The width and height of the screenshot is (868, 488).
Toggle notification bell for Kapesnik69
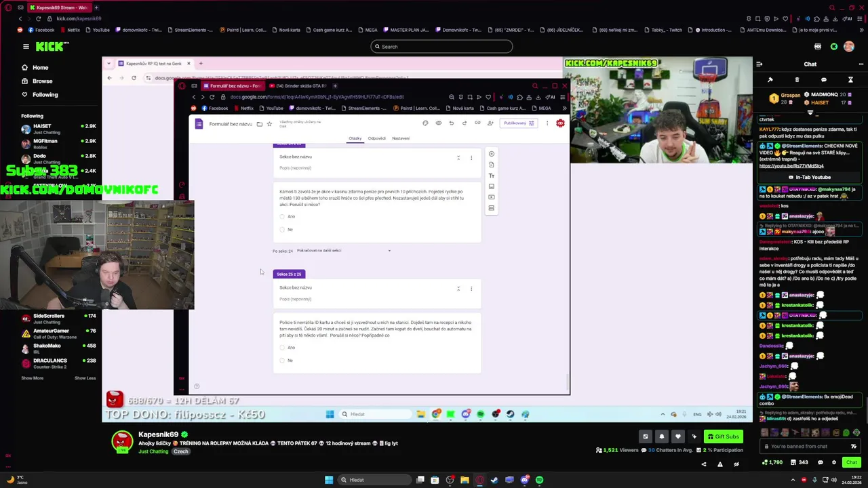point(661,436)
